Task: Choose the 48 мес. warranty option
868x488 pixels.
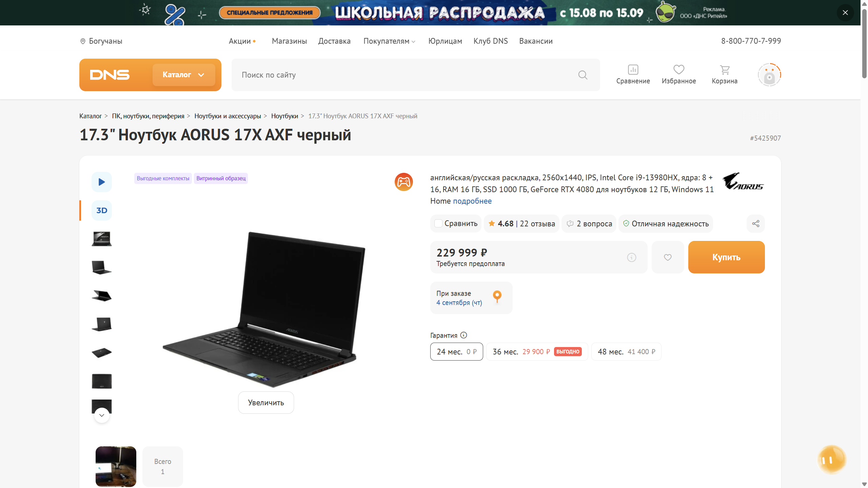Action: click(626, 352)
